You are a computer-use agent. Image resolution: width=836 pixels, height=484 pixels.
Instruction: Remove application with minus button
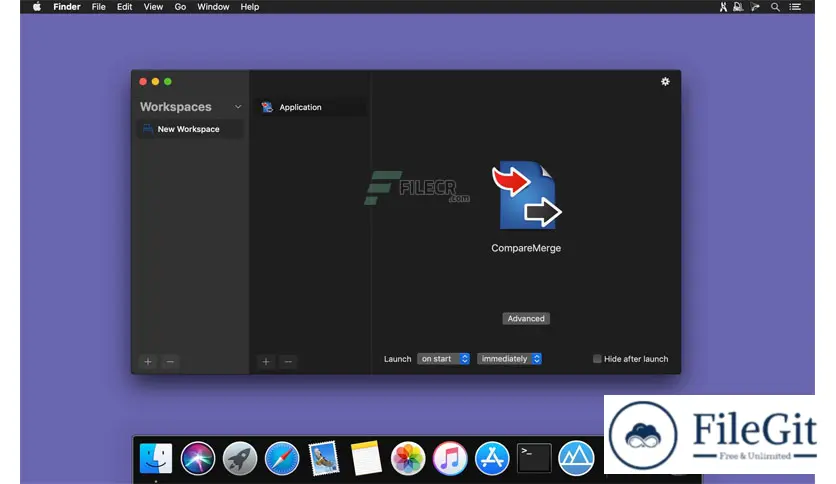(288, 362)
